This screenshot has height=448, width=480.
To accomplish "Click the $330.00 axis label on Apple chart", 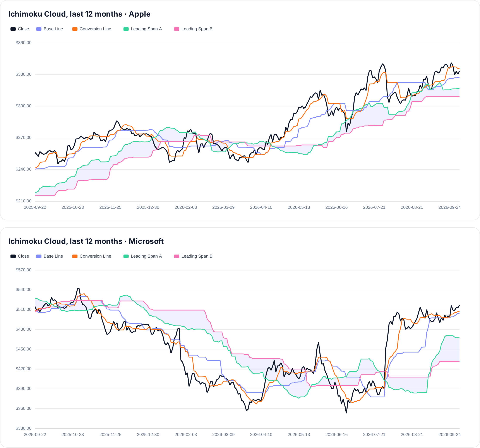I will [x=24, y=74].
